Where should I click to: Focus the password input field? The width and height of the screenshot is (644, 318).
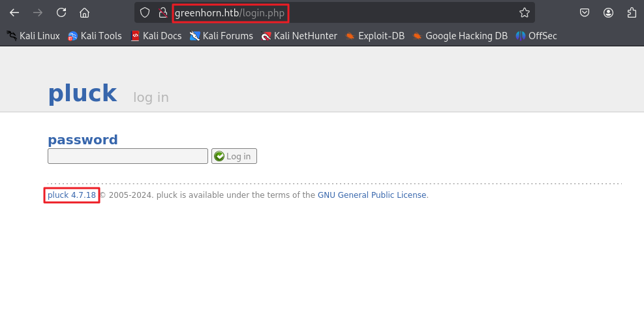pos(128,156)
